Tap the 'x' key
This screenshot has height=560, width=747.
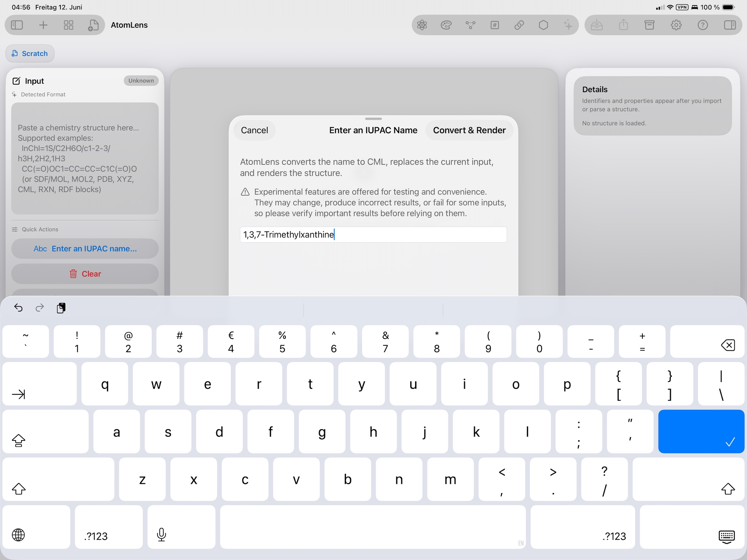coord(194,479)
